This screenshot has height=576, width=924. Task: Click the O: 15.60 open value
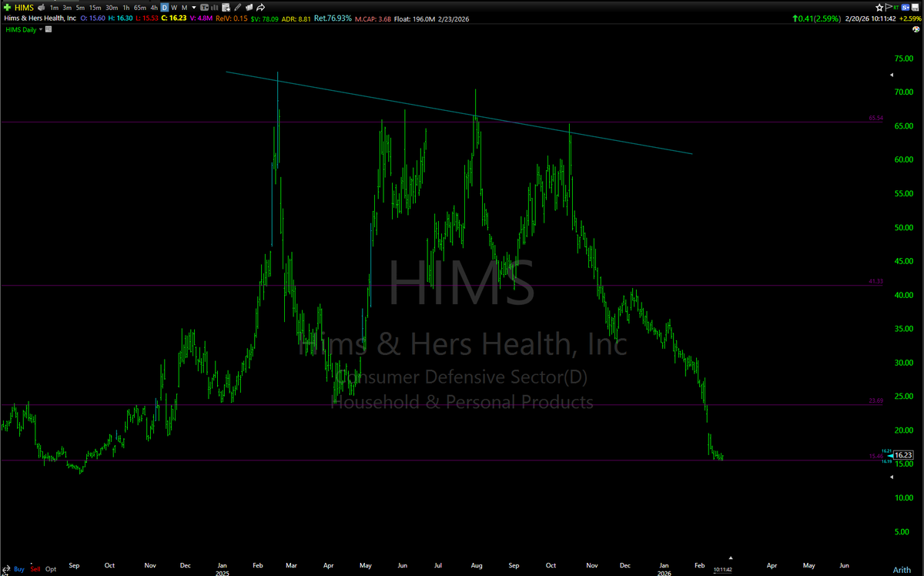tap(92, 18)
